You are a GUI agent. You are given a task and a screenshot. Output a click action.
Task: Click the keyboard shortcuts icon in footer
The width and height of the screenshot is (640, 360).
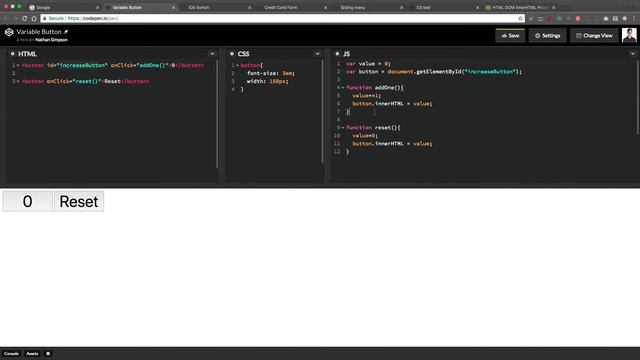click(x=48, y=353)
